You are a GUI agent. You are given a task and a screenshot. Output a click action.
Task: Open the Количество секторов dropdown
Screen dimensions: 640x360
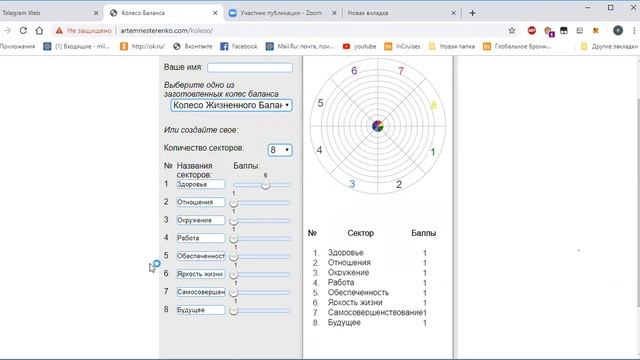pyautogui.click(x=280, y=150)
